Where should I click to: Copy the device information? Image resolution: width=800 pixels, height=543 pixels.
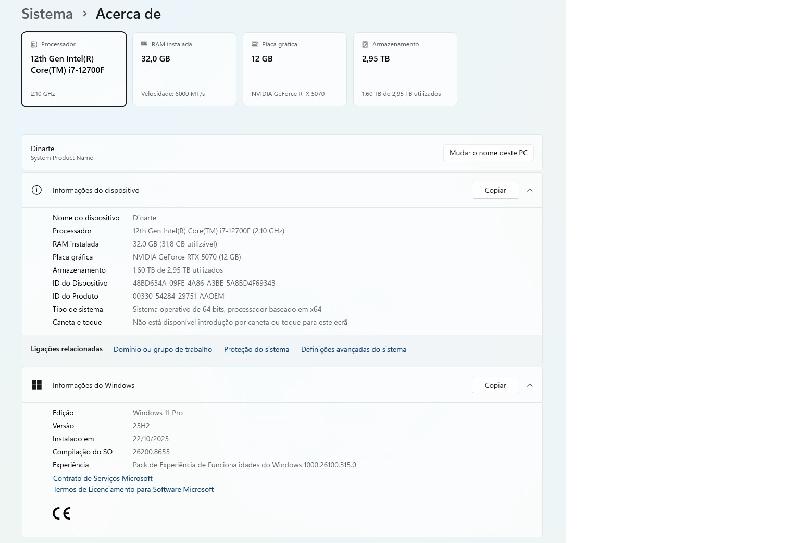point(495,190)
